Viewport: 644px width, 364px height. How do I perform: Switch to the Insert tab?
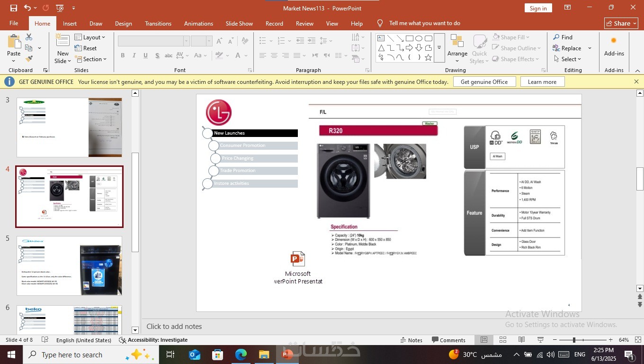point(70,23)
